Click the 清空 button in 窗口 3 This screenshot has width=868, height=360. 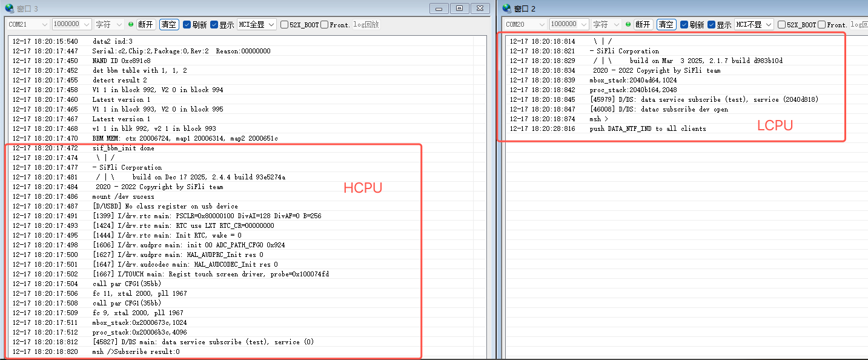point(169,24)
